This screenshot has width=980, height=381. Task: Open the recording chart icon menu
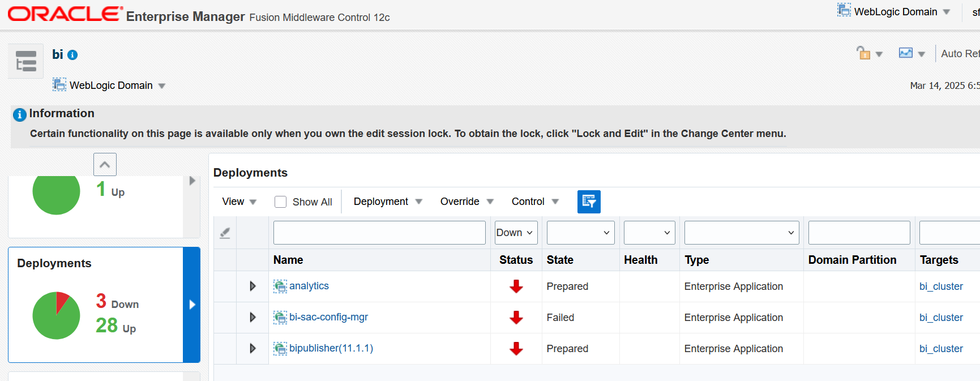coord(912,54)
